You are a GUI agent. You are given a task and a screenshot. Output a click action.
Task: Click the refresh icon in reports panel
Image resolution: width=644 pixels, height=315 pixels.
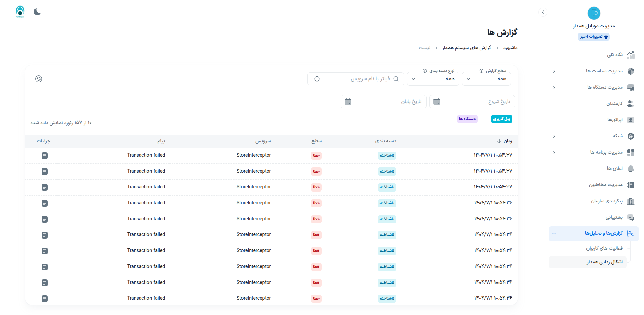[x=39, y=79]
